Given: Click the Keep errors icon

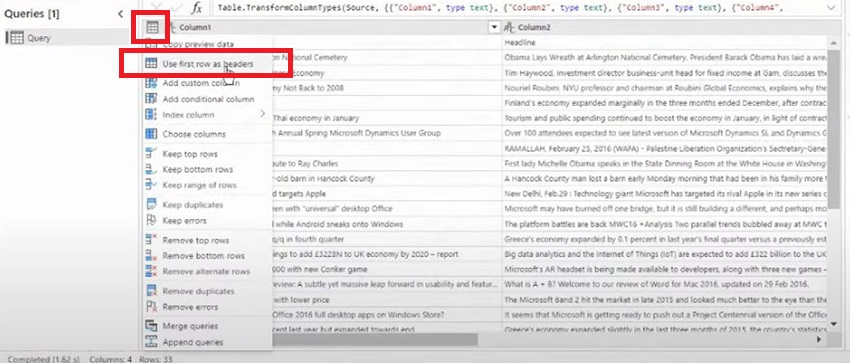Looking at the screenshot, I should (151, 221).
